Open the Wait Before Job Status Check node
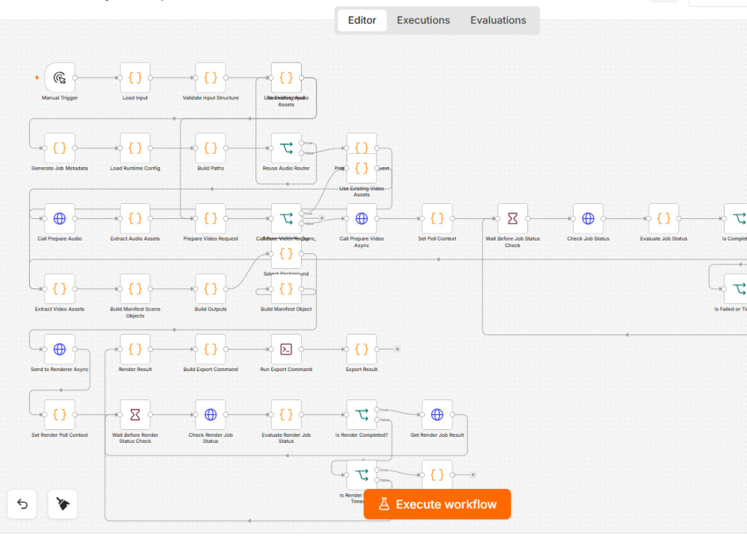 pos(512,219)
